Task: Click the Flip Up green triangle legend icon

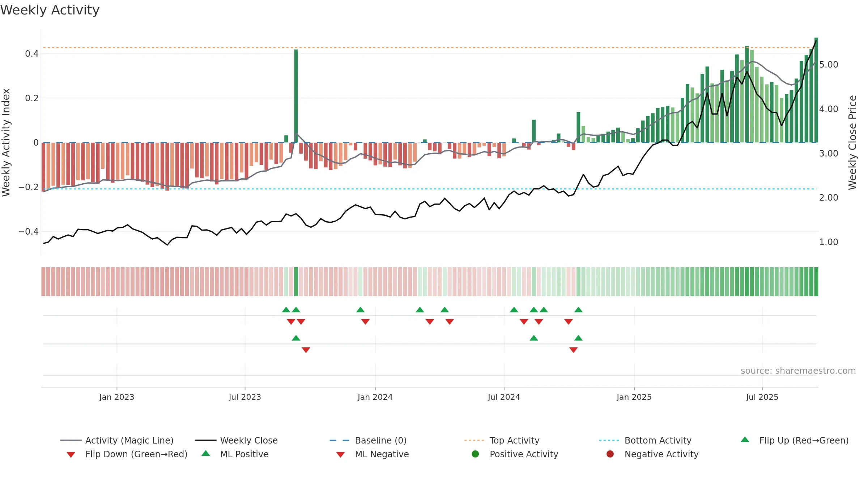Action: point(745,440)
